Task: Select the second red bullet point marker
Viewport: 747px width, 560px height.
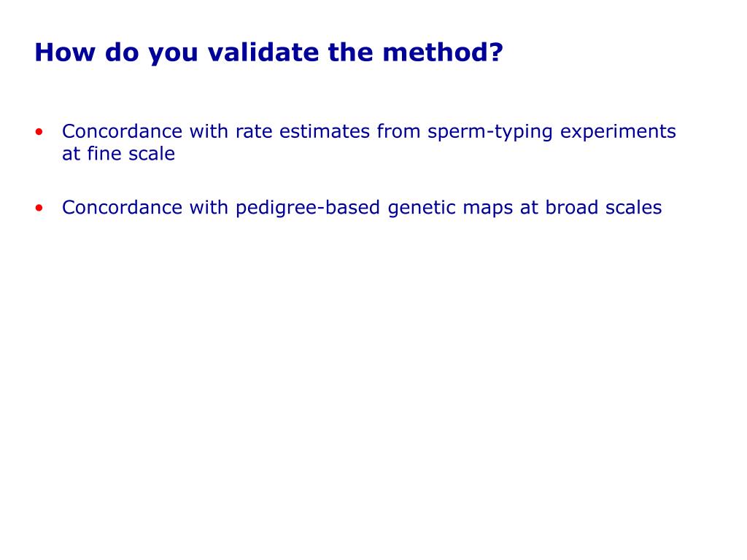Action: coord(39,208)
